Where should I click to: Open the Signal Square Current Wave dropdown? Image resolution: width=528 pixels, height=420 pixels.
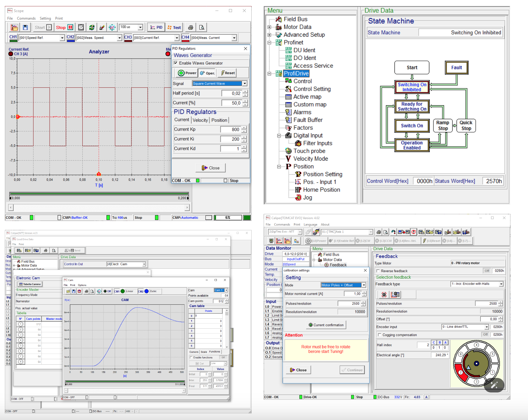(x=245, y=84)
